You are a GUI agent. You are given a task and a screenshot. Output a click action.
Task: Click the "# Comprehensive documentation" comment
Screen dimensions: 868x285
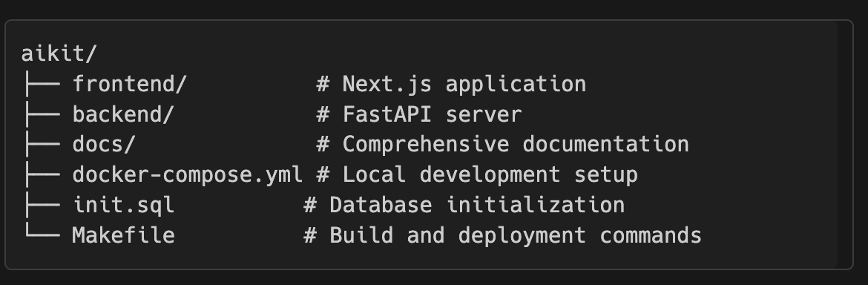pyautogui.click(x=503, y=145)
